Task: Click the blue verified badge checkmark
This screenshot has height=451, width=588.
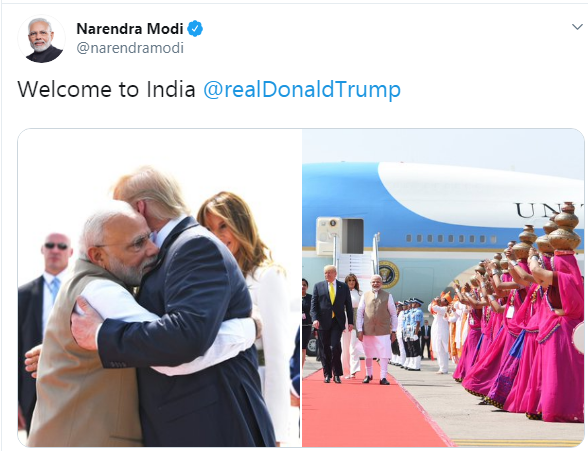Action: pyautogui.click(x=195, y=29)
